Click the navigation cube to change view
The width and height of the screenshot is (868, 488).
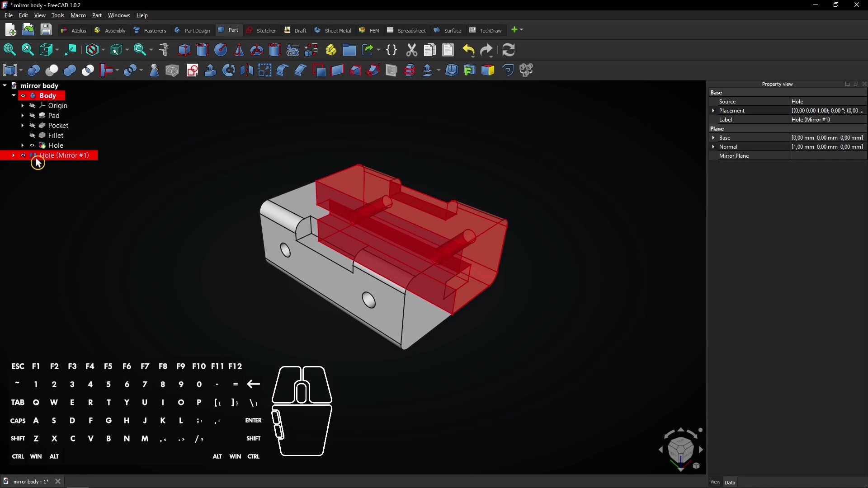pos(680,449)
